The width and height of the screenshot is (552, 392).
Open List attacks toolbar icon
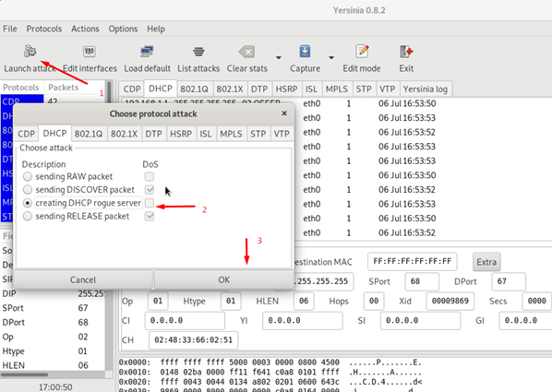coord(198,52)
